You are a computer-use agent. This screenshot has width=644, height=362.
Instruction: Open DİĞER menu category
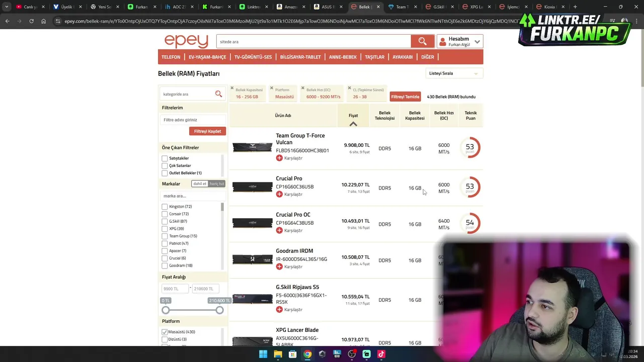tap(428, 57)
